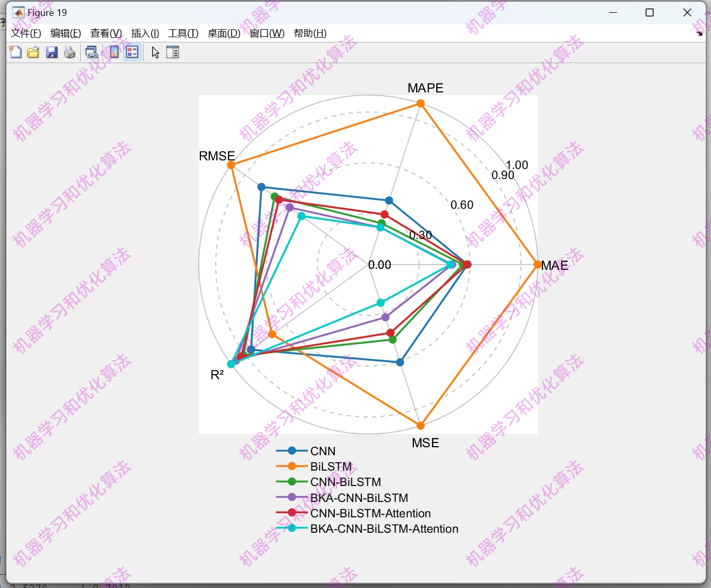The height and width of the screenshot is (588, 711).
Task: Click the cyan marker on the RMSE axis
Action: pos(301,216)
